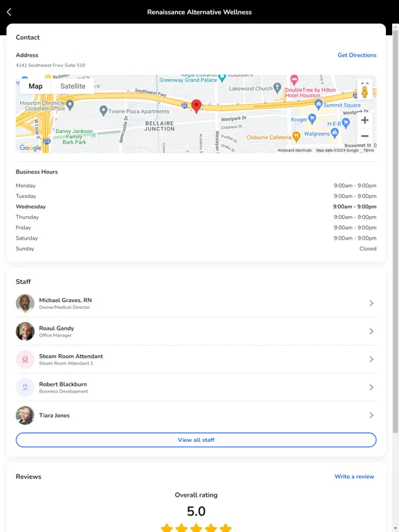Click the Google logo on map
The height and width of the screenshot is (532, 399).
[30, 148]
